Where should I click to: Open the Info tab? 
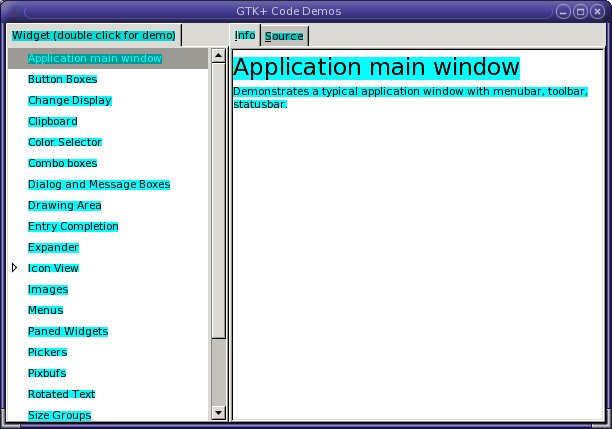coord(245,36)
